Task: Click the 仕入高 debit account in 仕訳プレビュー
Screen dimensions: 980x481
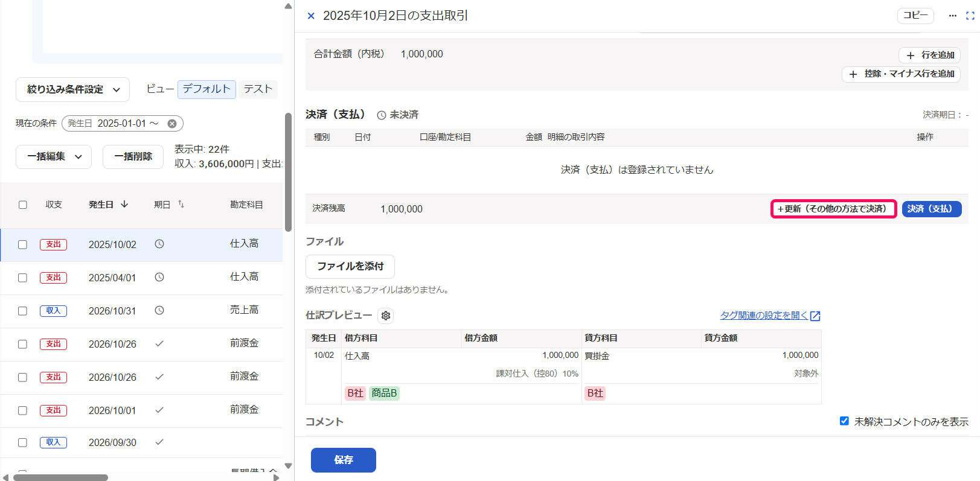Action: click(357, 356)
